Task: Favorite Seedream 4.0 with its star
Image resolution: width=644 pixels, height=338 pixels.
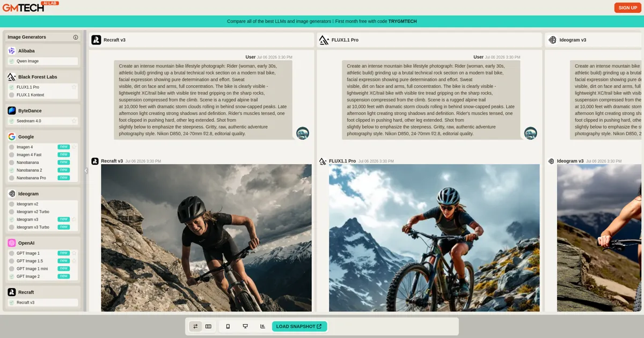Action: (x=74, y=121)
